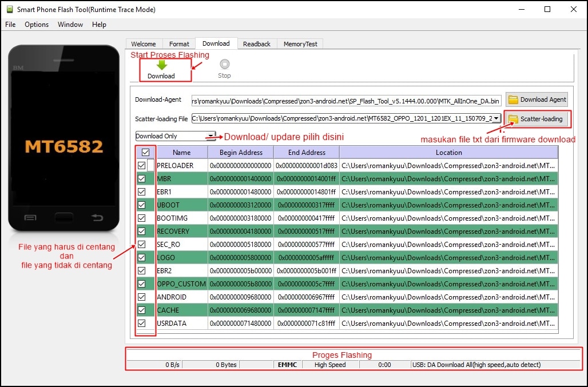Open the Help menu
The image size is (588, 387).
[x=99, y=25]
